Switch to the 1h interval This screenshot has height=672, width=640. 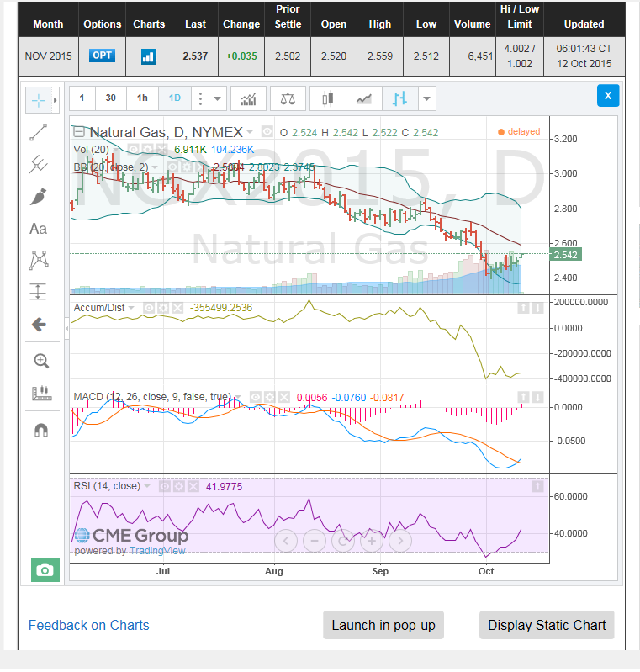pyautogui.click(x=142, y=98)
